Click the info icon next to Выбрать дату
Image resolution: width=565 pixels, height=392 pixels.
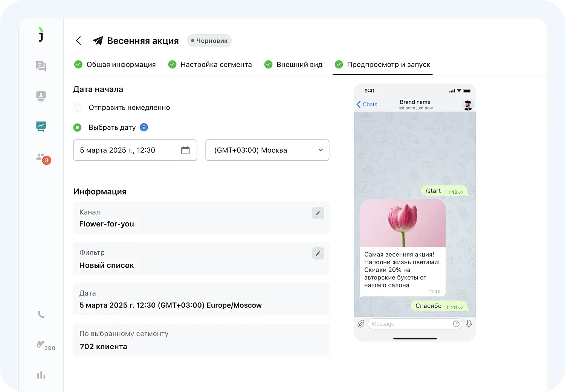(144, 127)
